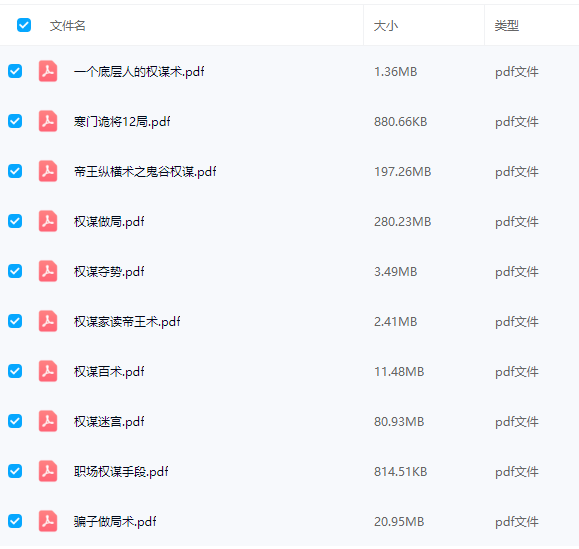Click PDF icon for 一个底层人的权谋术.pdf
579x549 pixels.
(48, 71)
